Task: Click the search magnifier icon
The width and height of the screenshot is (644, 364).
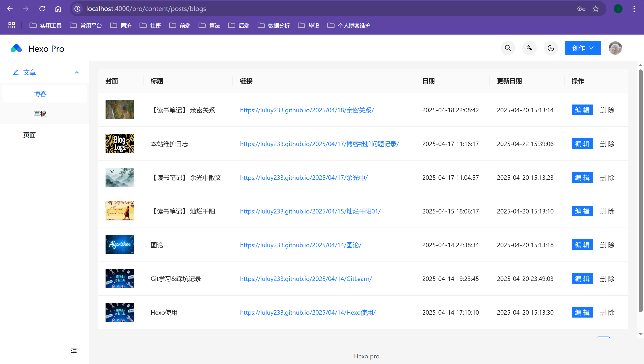Action: [508, 48]
